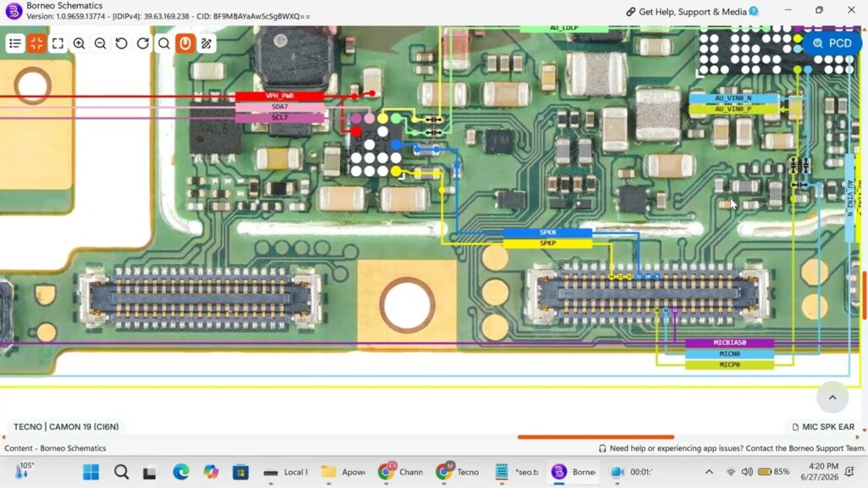This screenshot has width=868, height=488.
Task: Open the 105° weather widget
Action: pos(23,471)
